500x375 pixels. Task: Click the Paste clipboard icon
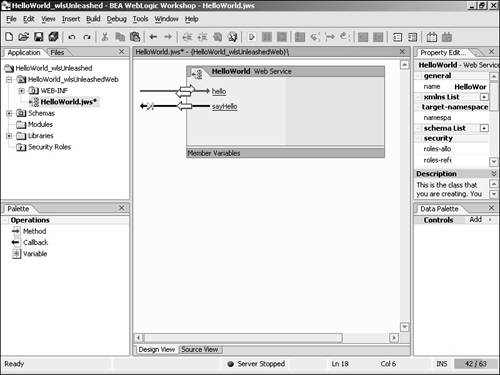pos(135,37)
